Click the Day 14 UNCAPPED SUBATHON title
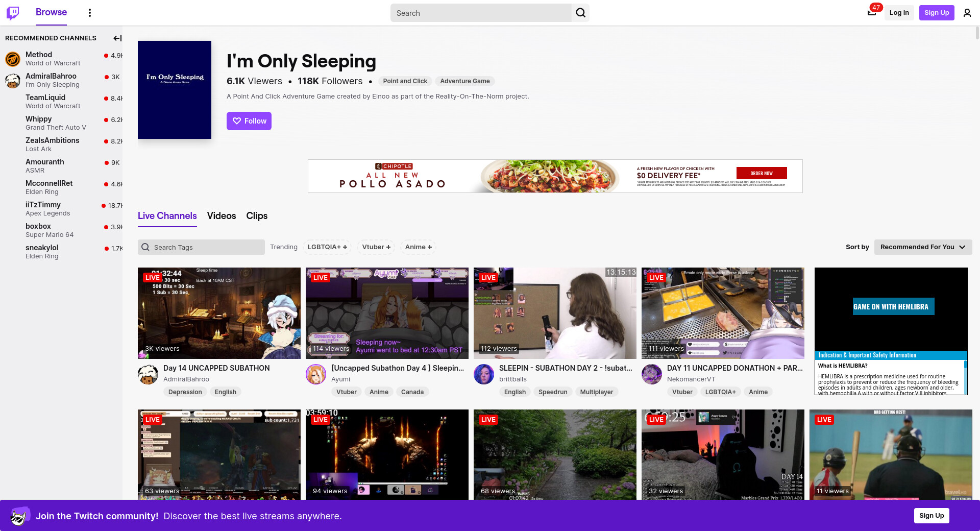The width and height of the screenshot is (980, 531). pos(216,368)
